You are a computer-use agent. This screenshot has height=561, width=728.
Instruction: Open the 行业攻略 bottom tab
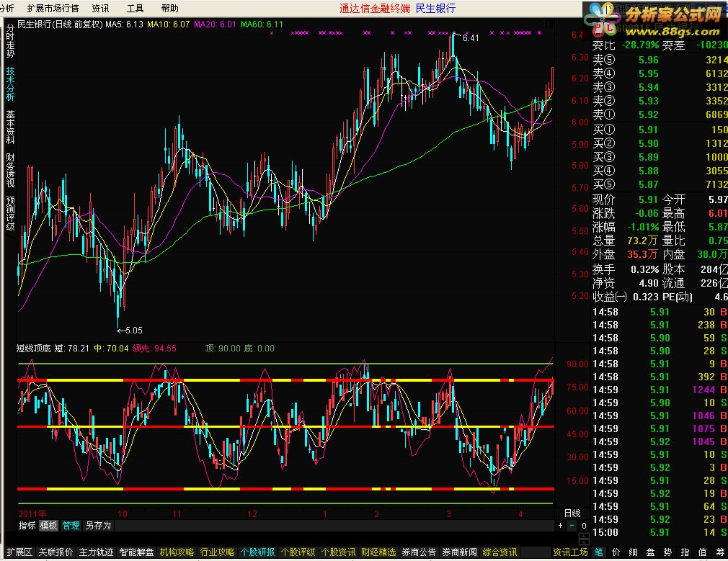[x=217, y=552]
